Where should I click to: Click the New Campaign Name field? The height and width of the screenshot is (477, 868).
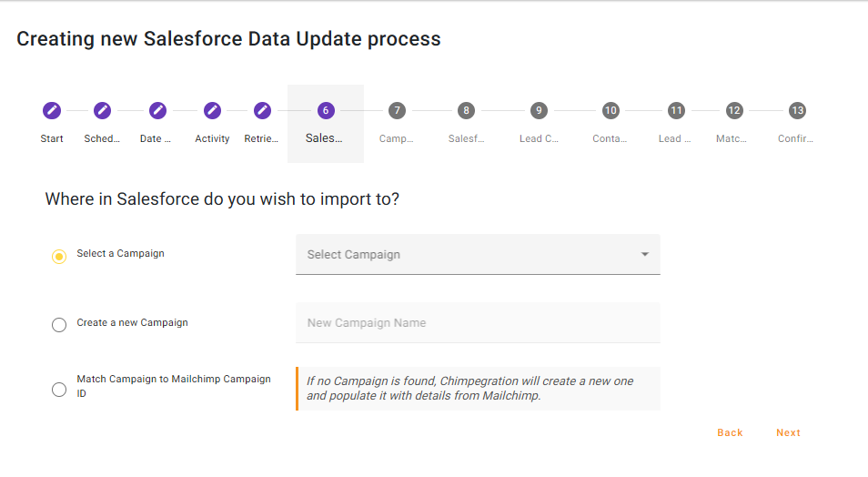click(477, 323)
